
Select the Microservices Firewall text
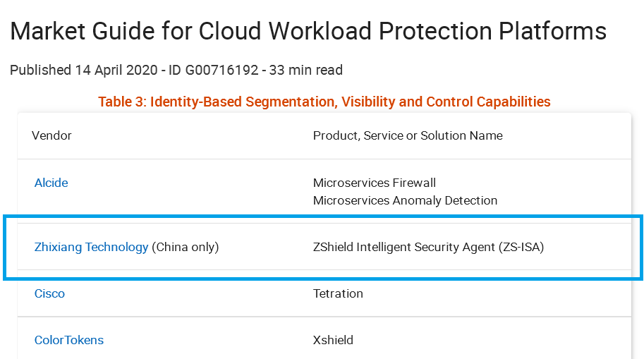(375, 183)
